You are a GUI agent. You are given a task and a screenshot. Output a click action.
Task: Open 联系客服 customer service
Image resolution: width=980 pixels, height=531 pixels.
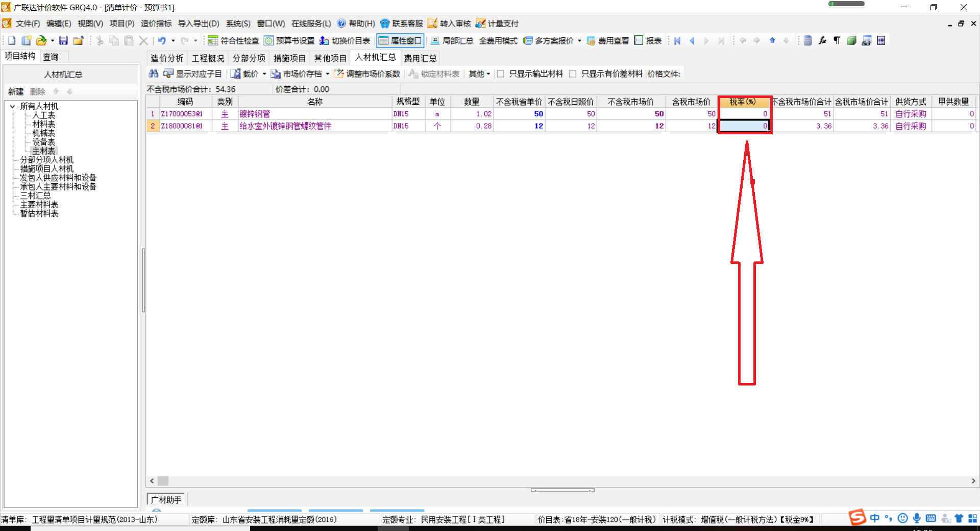[x=402, y=23]
